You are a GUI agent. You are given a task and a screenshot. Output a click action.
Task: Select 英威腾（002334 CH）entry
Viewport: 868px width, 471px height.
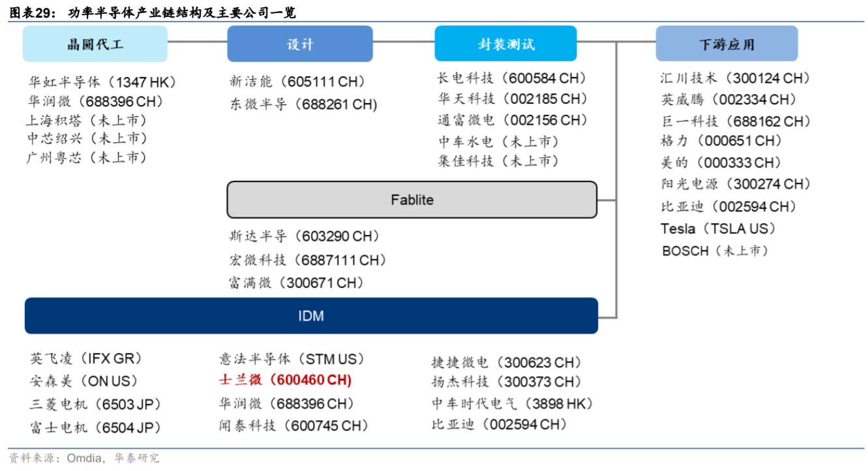tap(728, 99)
